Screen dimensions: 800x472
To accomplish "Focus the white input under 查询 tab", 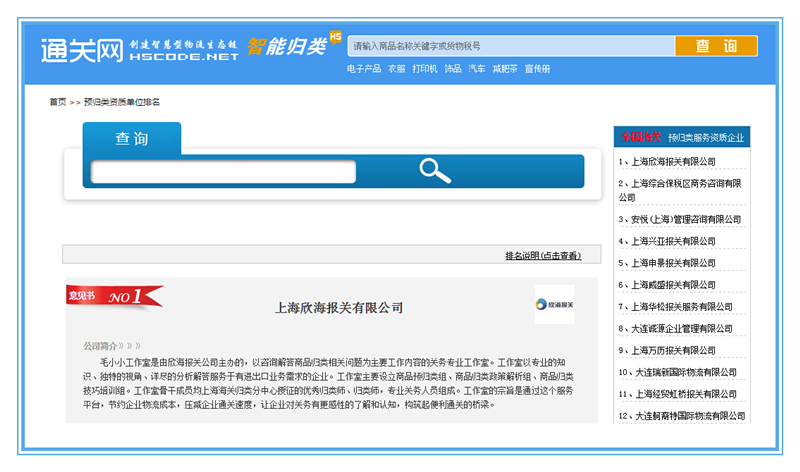I will pos(223,171).
